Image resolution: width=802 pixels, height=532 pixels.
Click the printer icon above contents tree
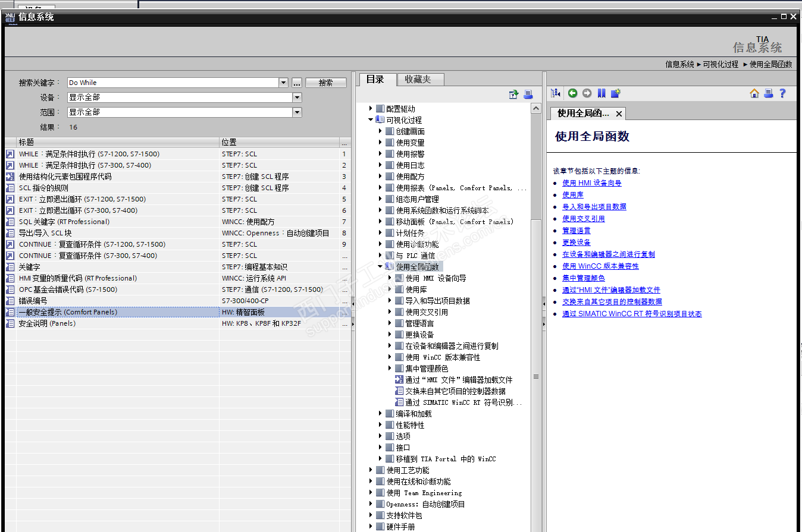coord(528,95)
